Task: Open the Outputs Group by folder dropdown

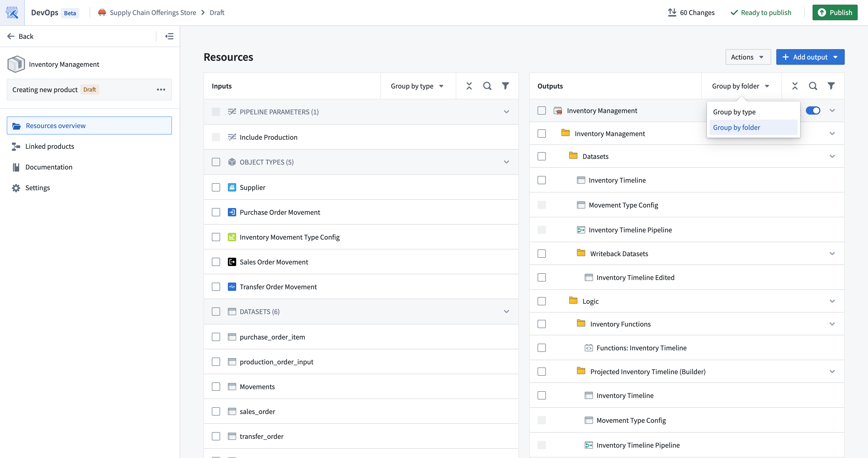Action: pyautogui.click(x=741, y=86)
